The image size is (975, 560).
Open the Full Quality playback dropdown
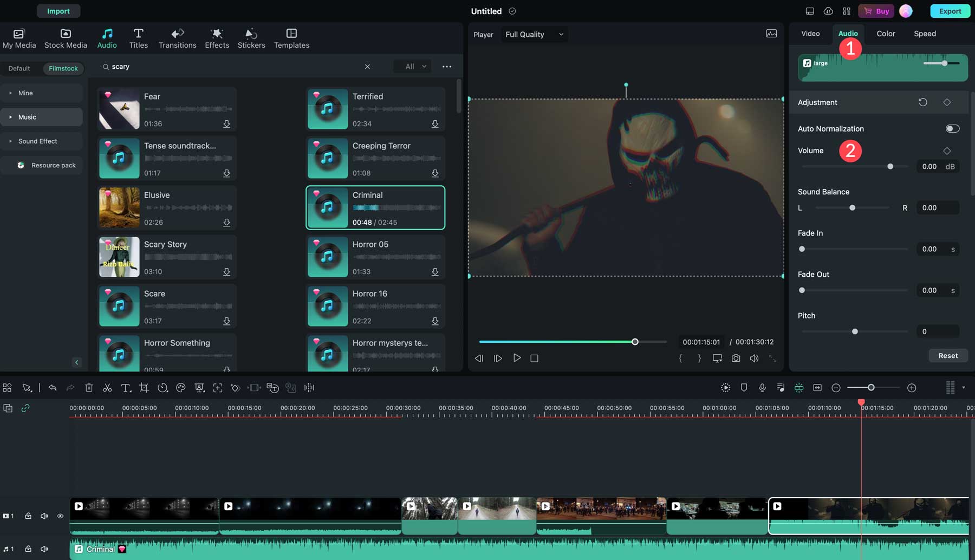pos(534,34)
